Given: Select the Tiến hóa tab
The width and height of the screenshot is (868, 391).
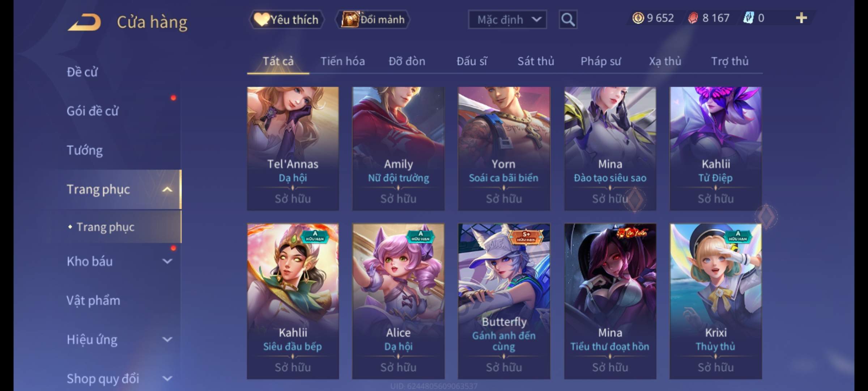Looking at the screenshot, I should [x=342, y=62].
